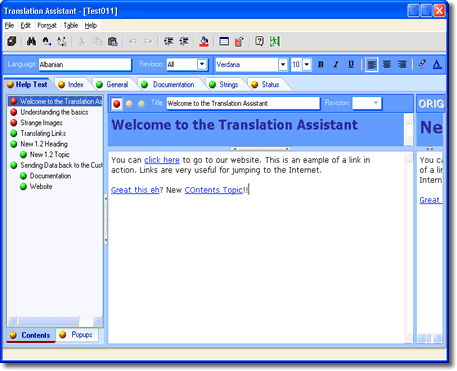Center align the text
Screen dimensions: 457x371
(387, 64)
